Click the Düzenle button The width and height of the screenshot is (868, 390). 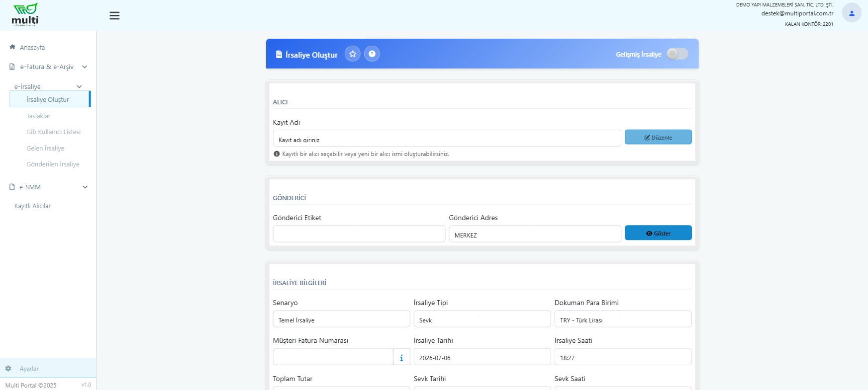pos(658,137)
